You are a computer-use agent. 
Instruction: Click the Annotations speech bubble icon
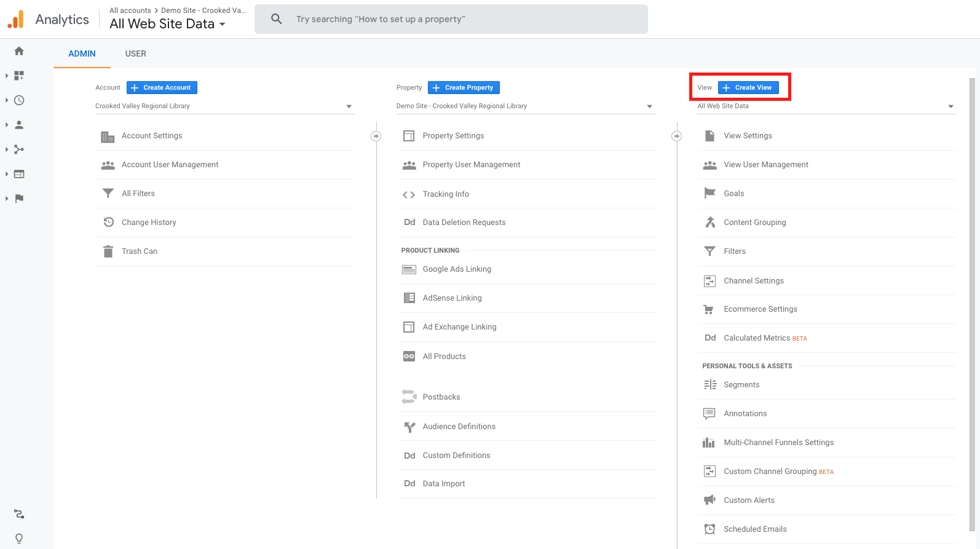coord(709,414)
